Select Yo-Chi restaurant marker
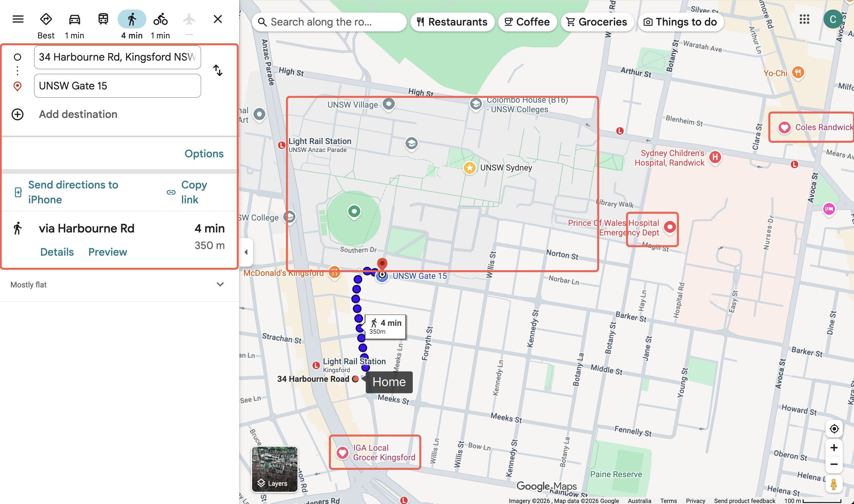Screen dimensions: 854x504 (x=798, y=72)
